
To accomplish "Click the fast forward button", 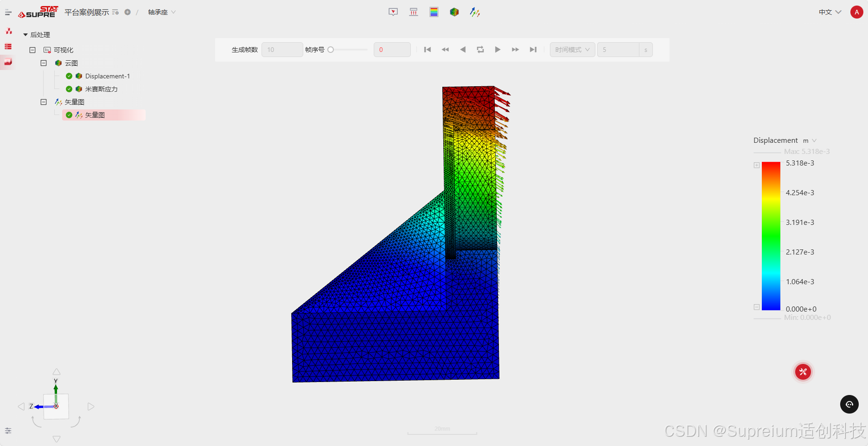I will [515, 50].
